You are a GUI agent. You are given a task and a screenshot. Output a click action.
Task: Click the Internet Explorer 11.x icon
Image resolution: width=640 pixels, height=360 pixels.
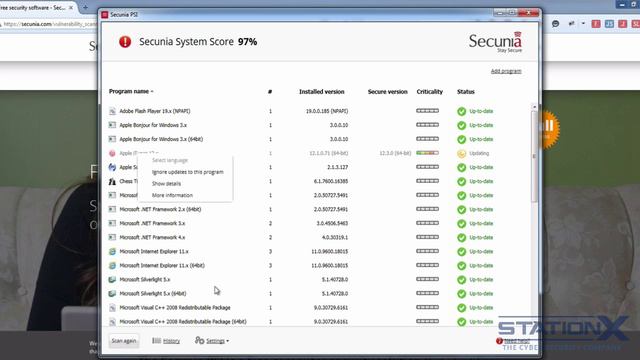(112, 251)
